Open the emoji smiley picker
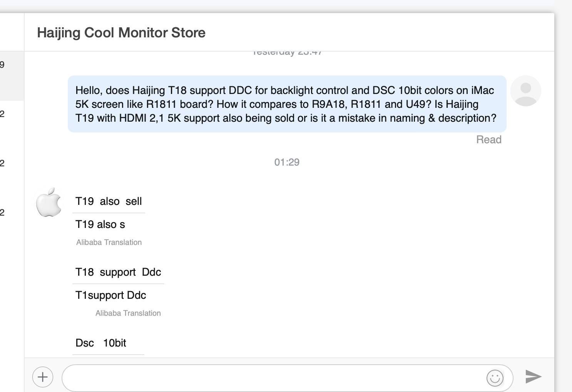Image resolution: width=572 pixels, height=392 pixels. (x=495, y=378)
